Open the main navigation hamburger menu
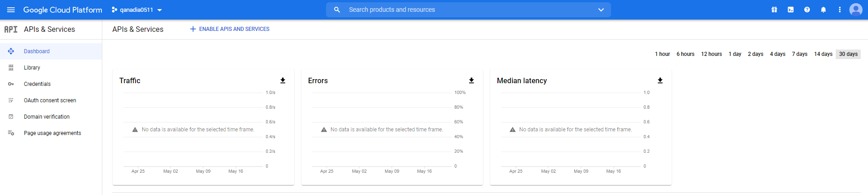 tap(11, 10)
